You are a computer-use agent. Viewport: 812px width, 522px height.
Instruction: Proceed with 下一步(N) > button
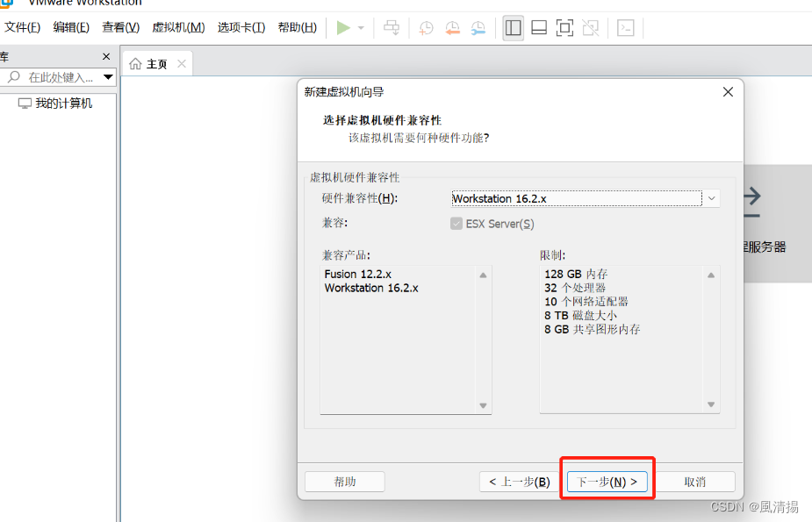607,482
